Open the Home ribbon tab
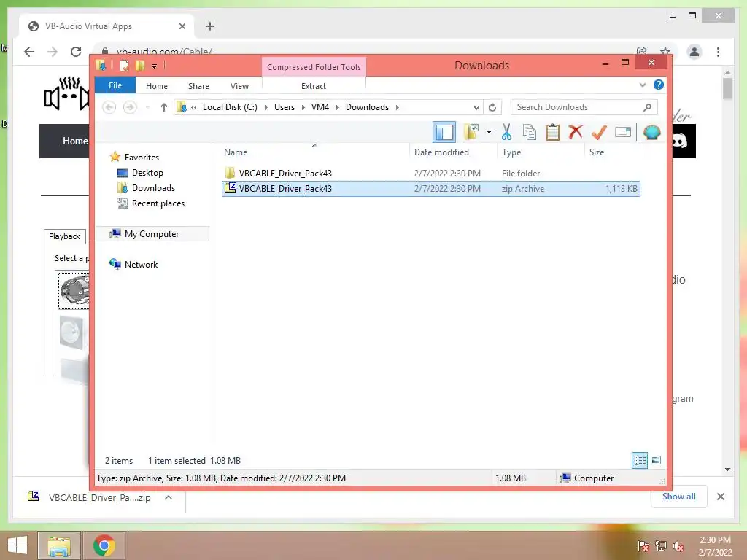 click(x=157, y=86)
